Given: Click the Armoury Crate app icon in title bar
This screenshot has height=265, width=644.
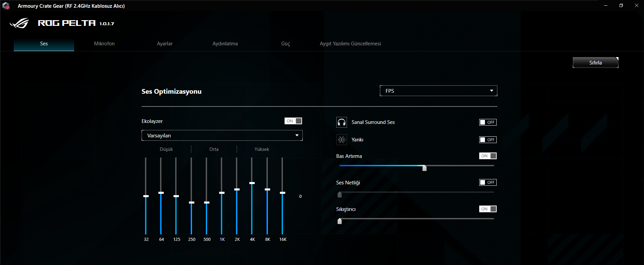Looking at the screenshot, I should [x=6, y=6].
